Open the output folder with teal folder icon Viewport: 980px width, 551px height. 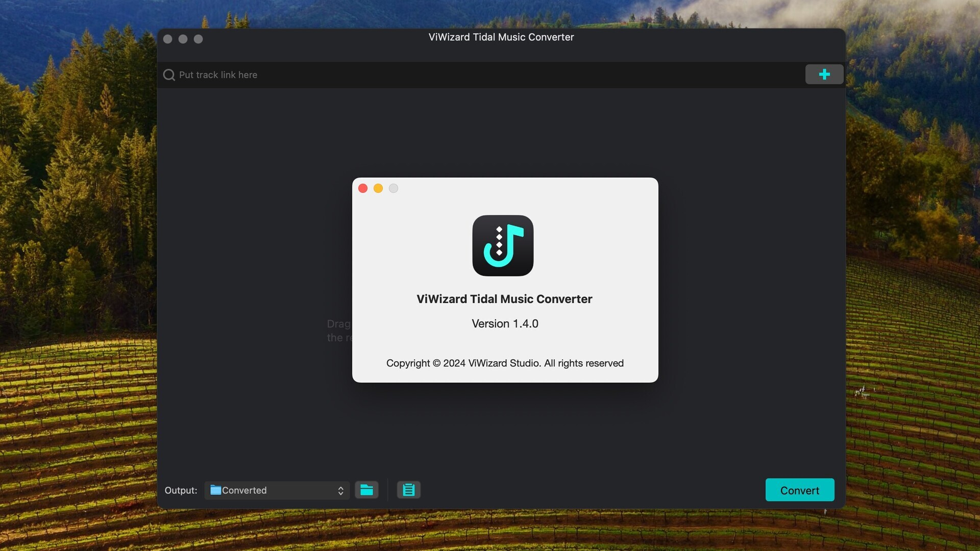point(366,490)
